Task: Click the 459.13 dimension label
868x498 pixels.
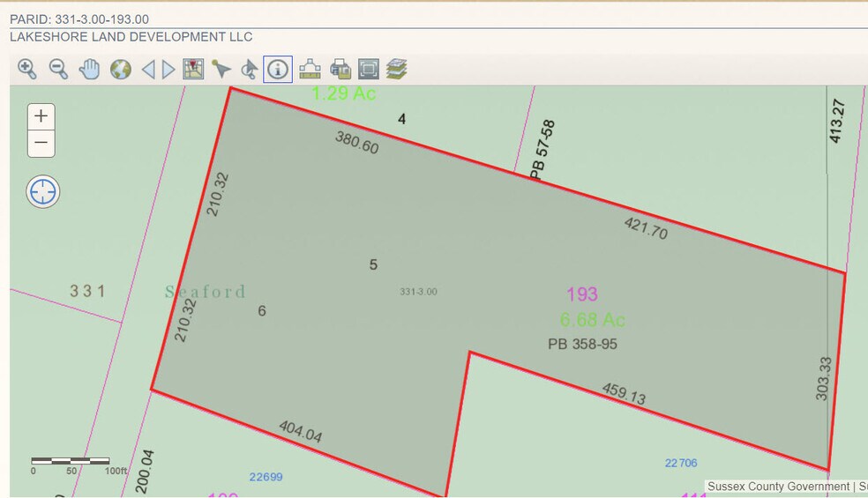Action: click(624, 393)
